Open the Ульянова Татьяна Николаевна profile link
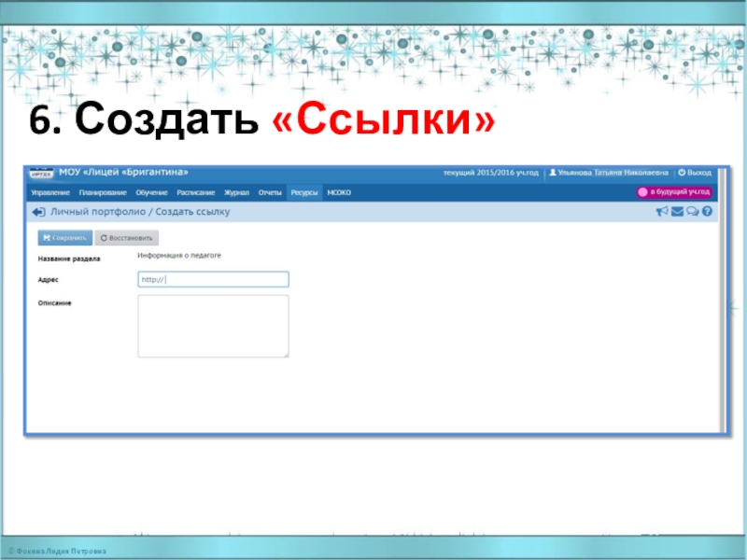This screenshot has width=747, height=560. [613, 173]
